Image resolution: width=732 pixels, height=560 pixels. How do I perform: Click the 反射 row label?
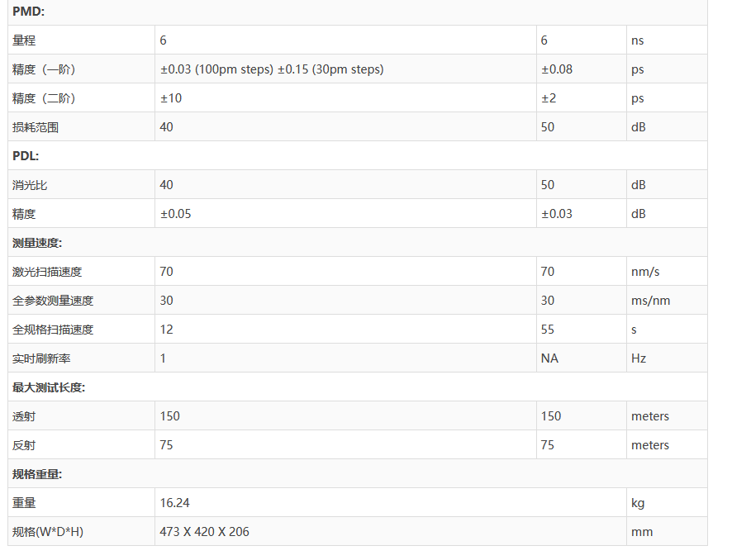coord(24,445)
